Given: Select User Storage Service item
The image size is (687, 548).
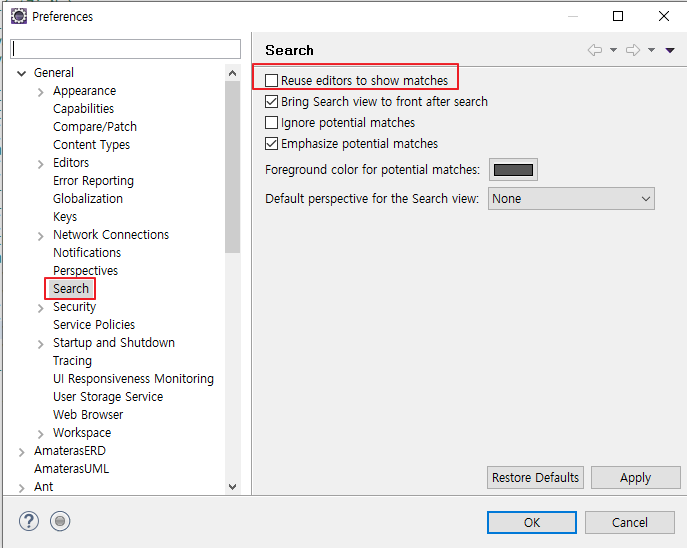Looking at the screenshot, I should pos(108,396).
